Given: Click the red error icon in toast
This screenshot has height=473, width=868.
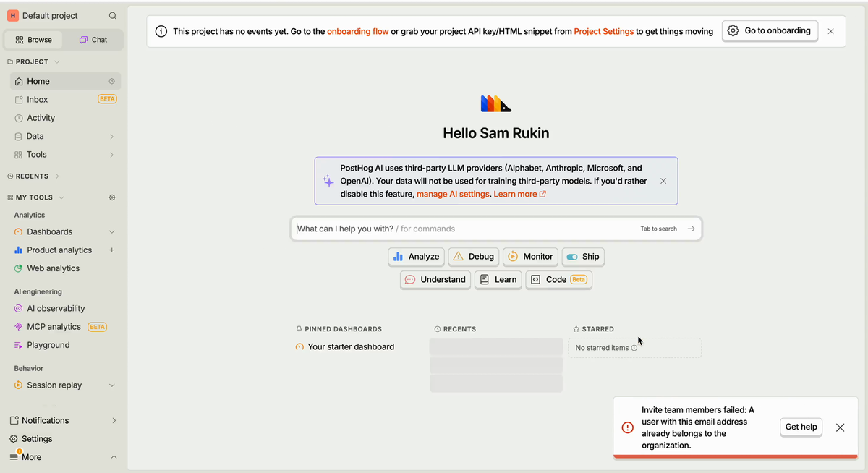Looking at the screenshot, I should click(628, 427).
